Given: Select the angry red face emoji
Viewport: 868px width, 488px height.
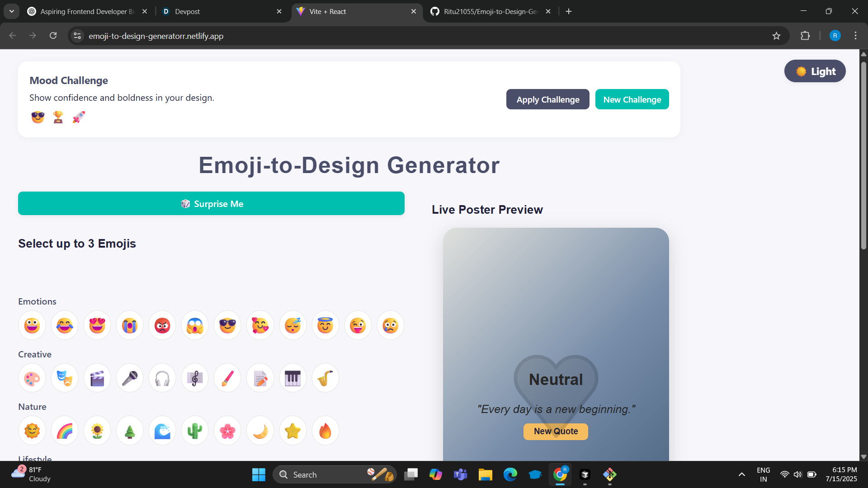Looking at the screenshot, I should [162, 325].
